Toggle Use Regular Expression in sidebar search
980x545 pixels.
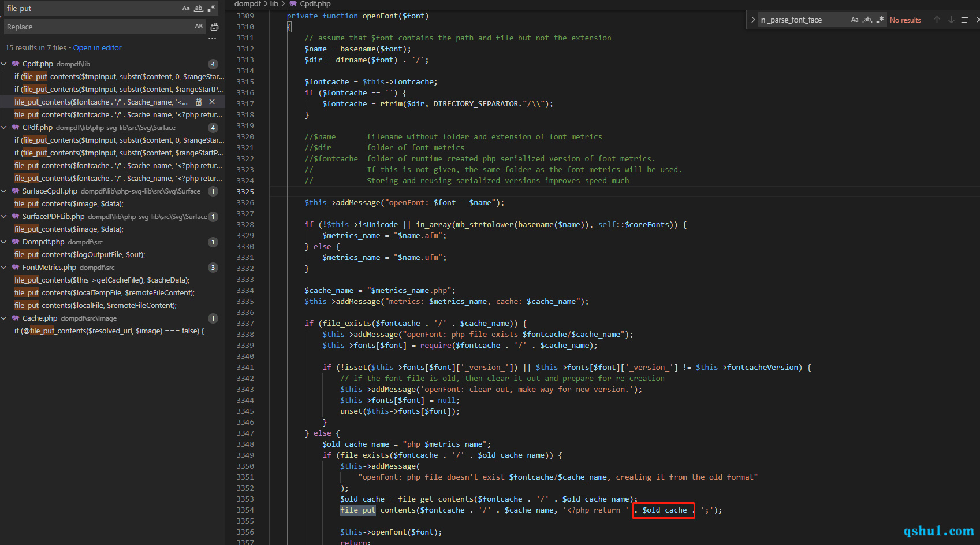point(211,8)
